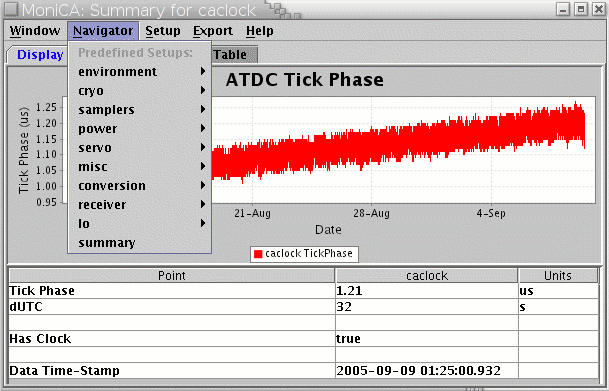Close the open Navigator menu
The image size is (609, 391).
[103, 31]
